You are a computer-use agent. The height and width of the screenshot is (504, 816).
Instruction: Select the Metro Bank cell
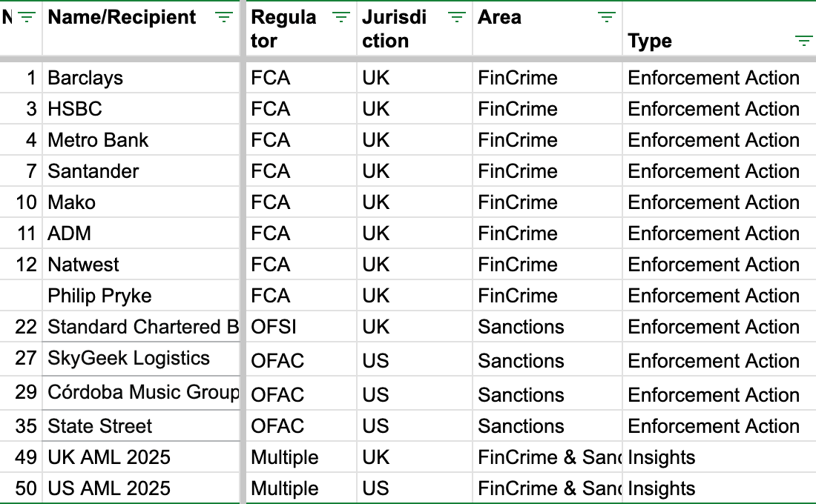pos(140,140)
